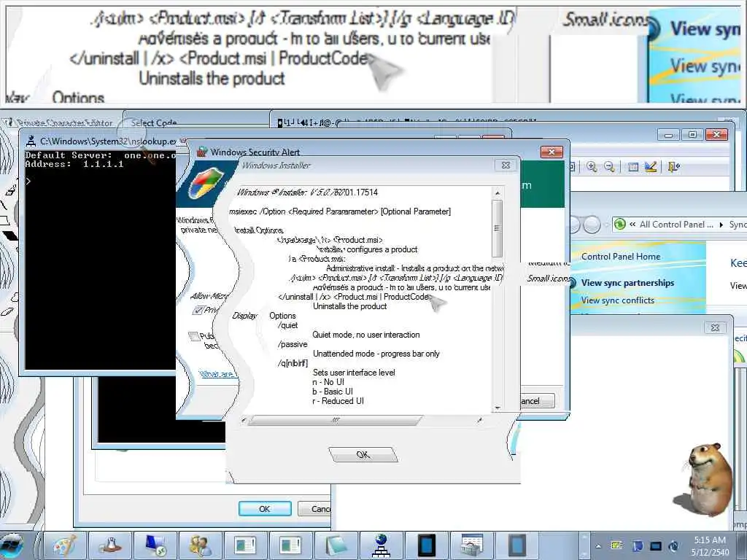Open Action Center flag tray icon
This screenshot has width=747, height=560.
[x=638, y=545]
